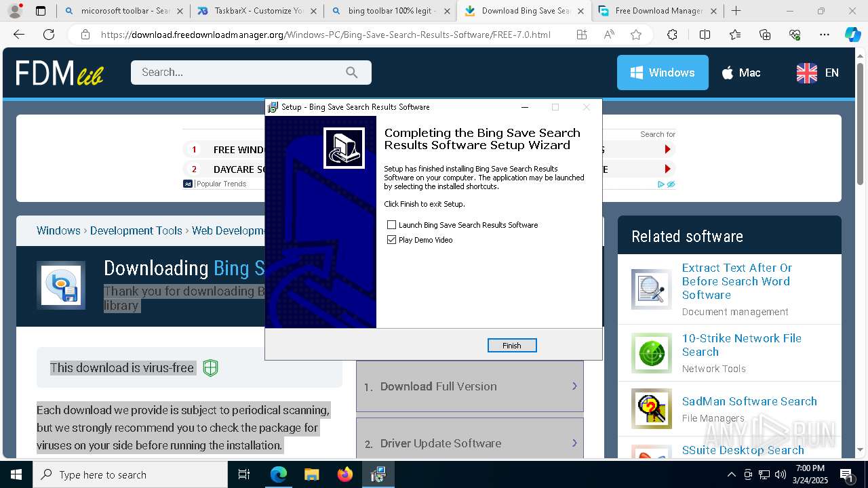Refresh the current page

pos(49,35)
